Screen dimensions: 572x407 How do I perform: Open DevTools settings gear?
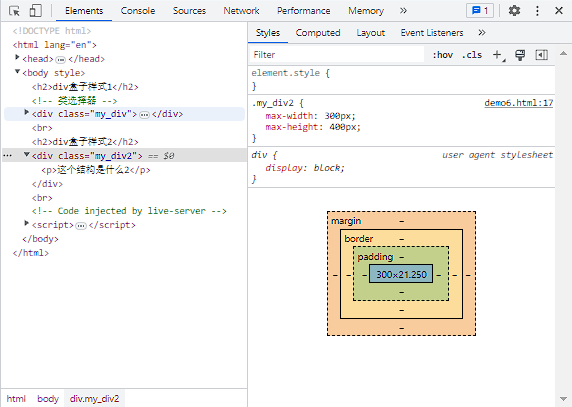click(514, 11)
